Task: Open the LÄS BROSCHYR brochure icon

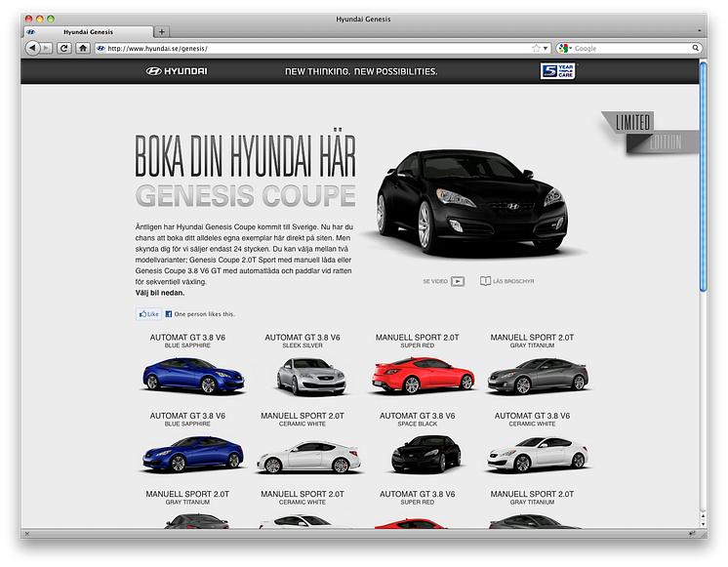Action: click(x=485, y=281)
